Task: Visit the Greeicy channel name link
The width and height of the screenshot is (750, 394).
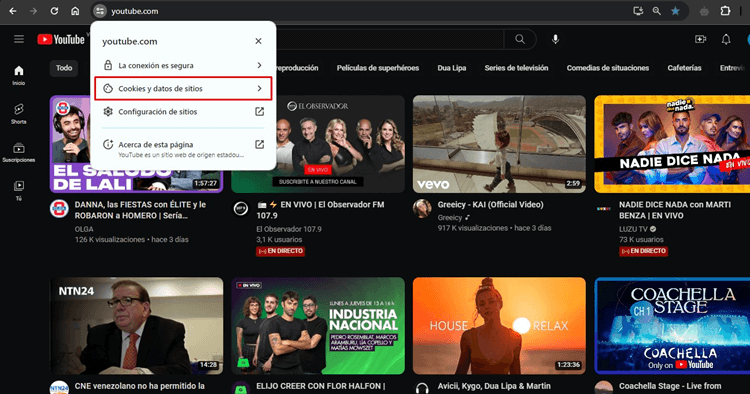Action: [450, 218]
